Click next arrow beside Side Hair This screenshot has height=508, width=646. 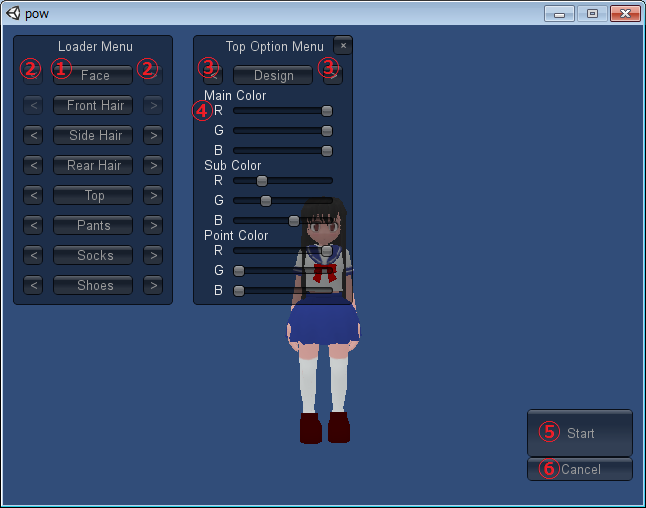[152, 135]
